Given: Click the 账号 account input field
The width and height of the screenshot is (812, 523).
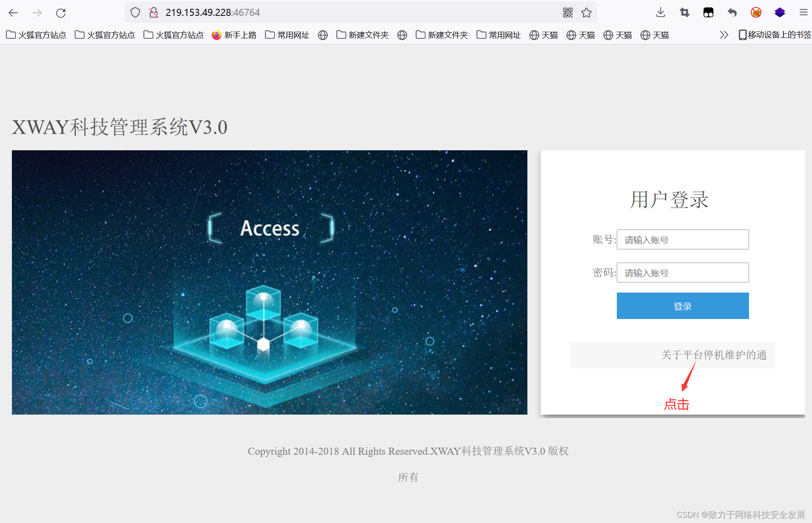Looking at the screenshot, I should (x=682, y=239).
